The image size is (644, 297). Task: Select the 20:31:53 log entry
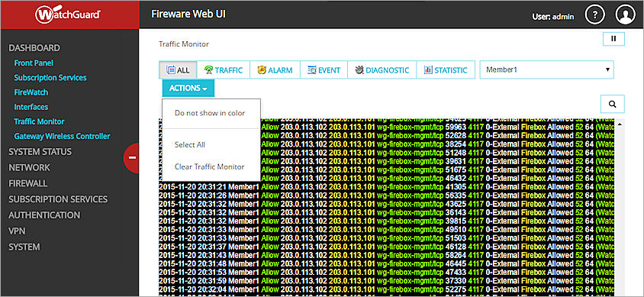(387, 272)
